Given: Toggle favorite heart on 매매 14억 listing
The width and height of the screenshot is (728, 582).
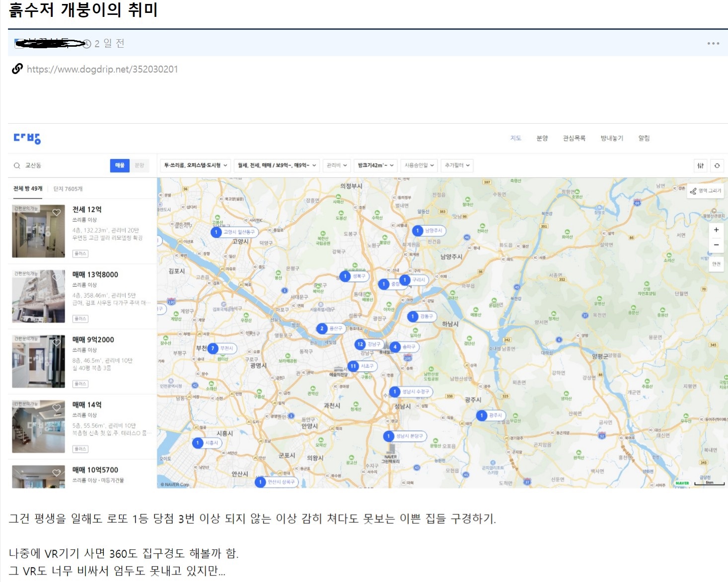Looking at the screenshot, I should click(57, 408).
